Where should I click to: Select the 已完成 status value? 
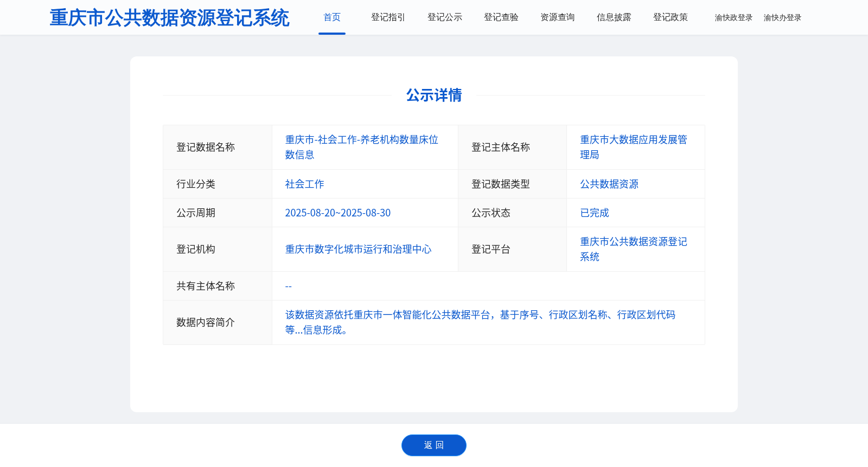click(595, 213)
